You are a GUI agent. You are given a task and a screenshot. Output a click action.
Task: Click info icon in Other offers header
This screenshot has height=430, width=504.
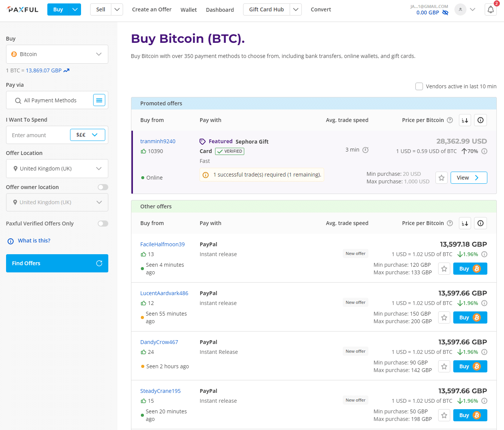481,223
